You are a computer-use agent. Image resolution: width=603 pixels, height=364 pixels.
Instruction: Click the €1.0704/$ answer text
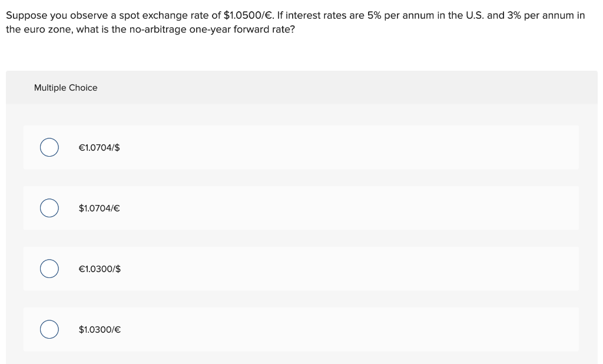(99, 147)
